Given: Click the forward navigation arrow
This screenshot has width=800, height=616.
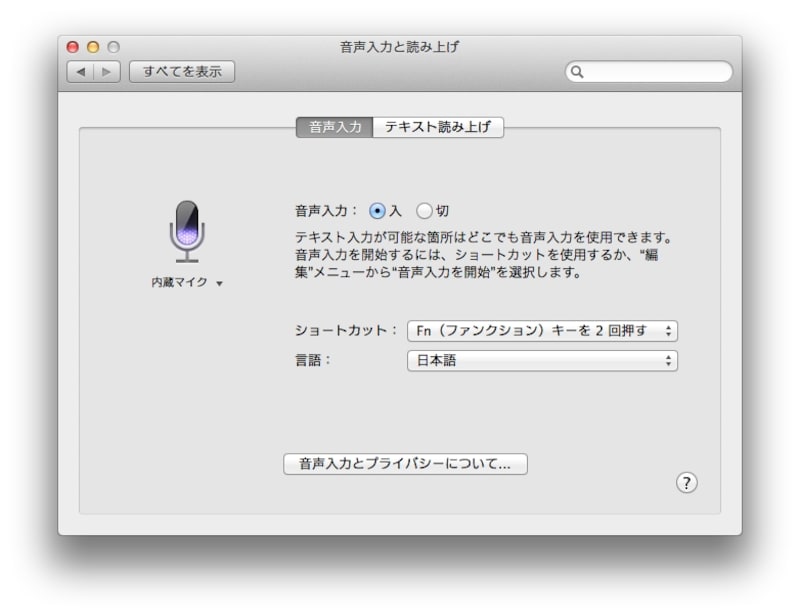Looking at the screenshot, I should 106,71.
